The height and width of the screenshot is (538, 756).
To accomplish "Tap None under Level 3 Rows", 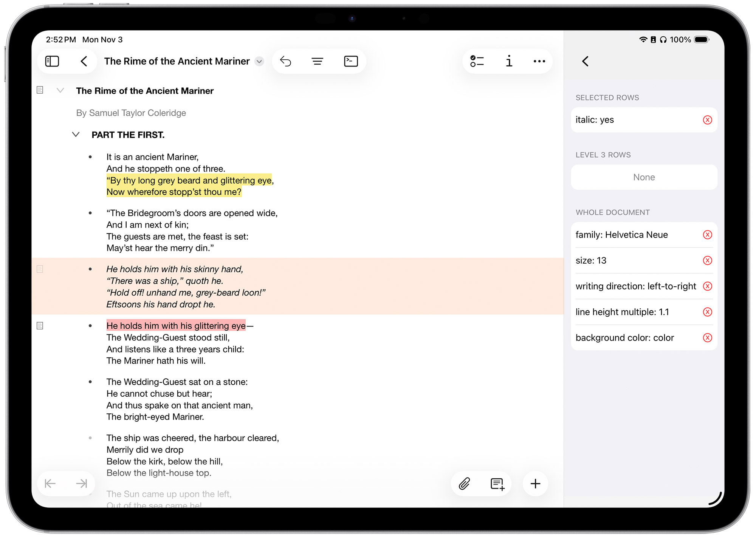I will tap(643, 177).
